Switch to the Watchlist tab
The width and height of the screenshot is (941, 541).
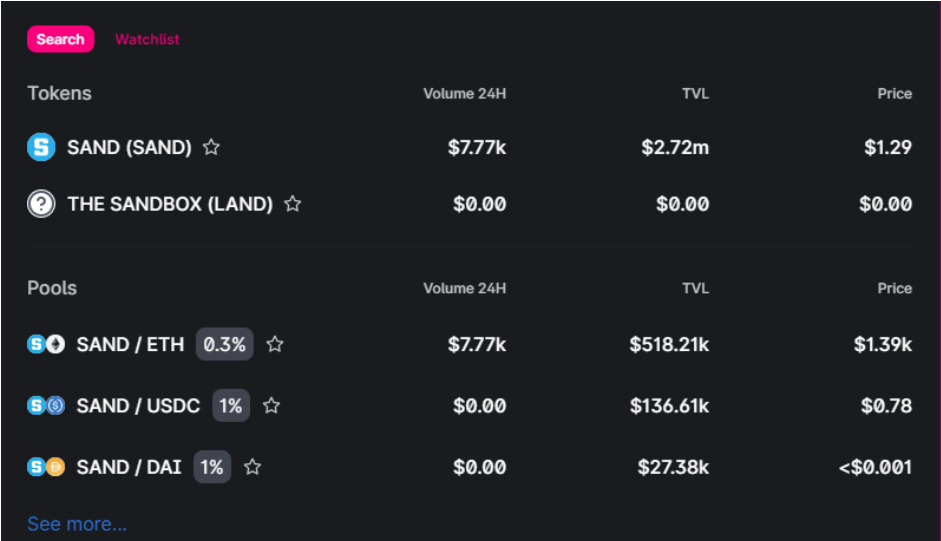click(x=147, y=39)
